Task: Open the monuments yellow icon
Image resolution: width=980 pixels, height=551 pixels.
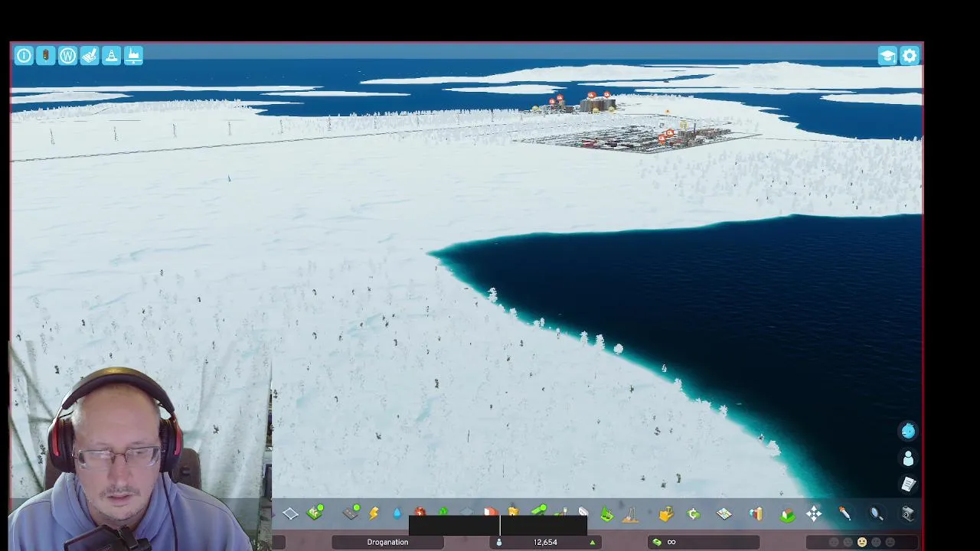Action: pyautogui.click(x=513, y=512)
